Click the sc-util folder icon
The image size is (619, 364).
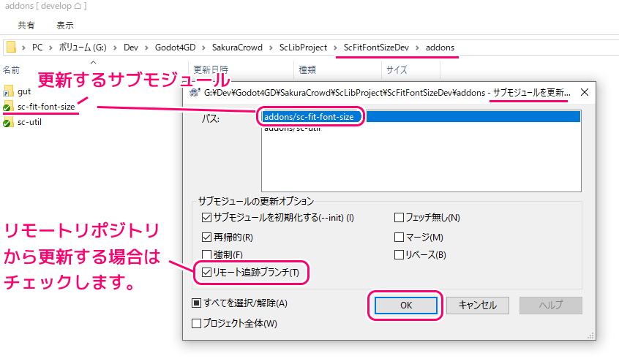tap(7, 122)
